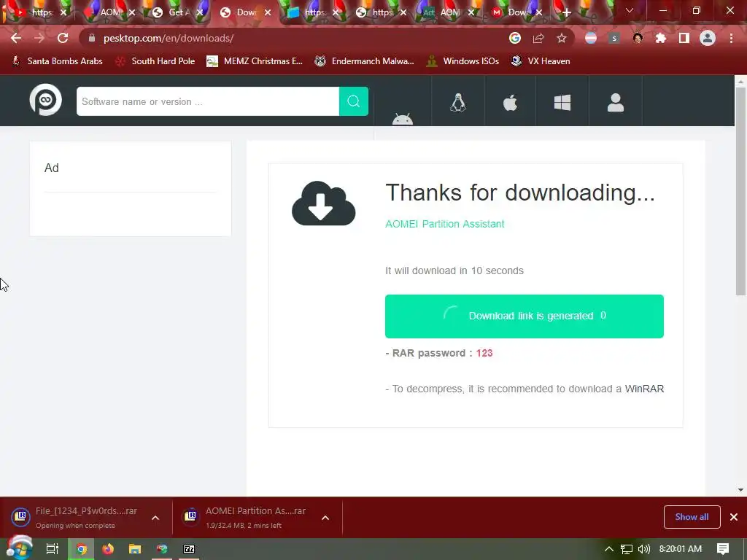747x560 pixels.
Task: Open a new tab with plus button
Action: pyautogui.click(x=566, y=12)
